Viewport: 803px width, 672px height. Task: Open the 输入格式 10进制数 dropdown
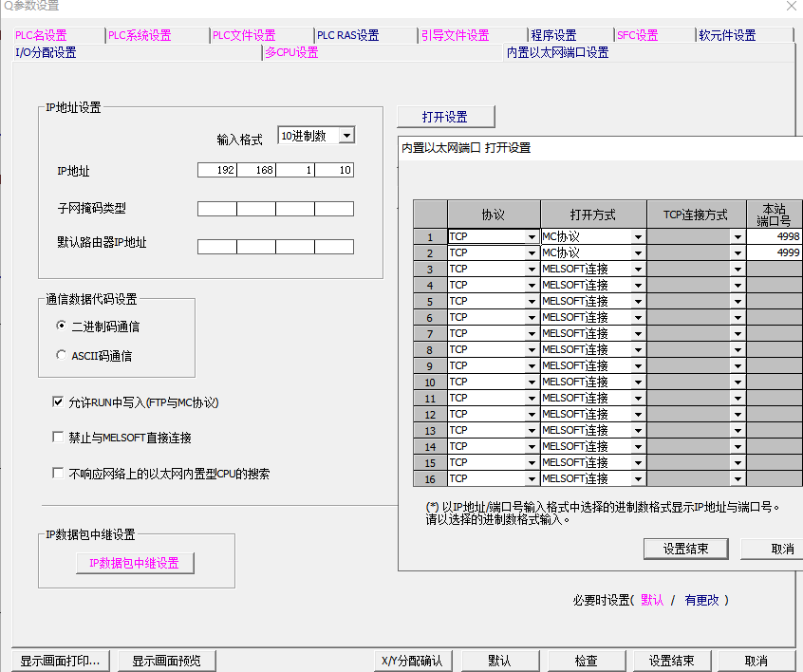click(x=346, y=136)
